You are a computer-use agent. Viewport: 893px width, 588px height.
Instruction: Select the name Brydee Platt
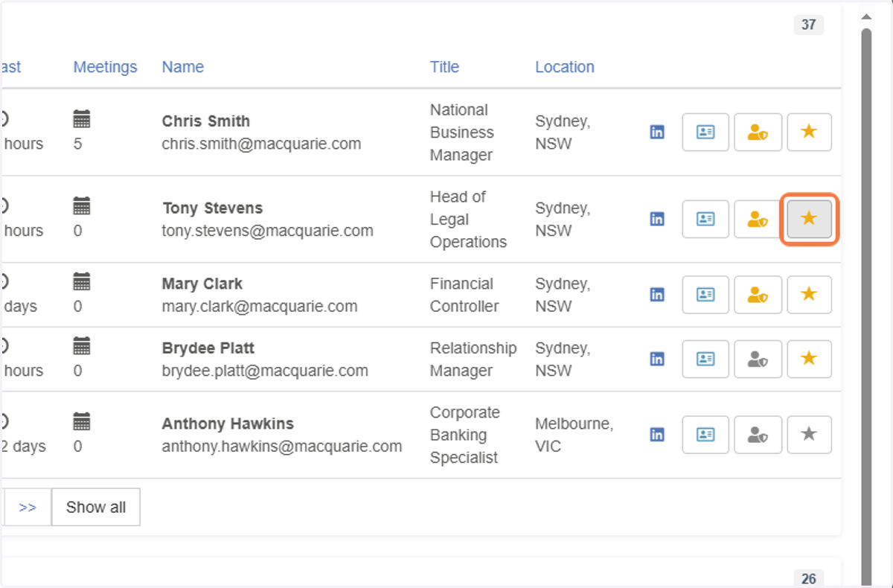pyautogui.click(x=208, y=348)
